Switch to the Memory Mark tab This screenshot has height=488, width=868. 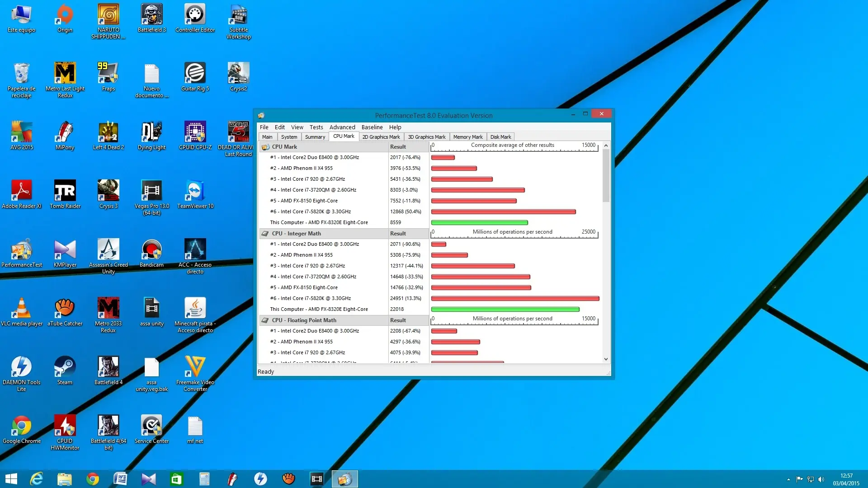click(x=468, y=137)
